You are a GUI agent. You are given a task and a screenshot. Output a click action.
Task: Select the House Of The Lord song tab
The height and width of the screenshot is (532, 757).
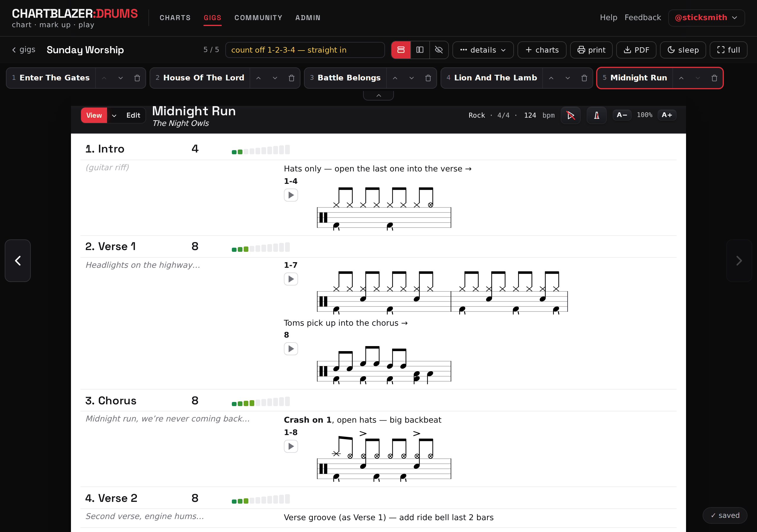[203, 78]
